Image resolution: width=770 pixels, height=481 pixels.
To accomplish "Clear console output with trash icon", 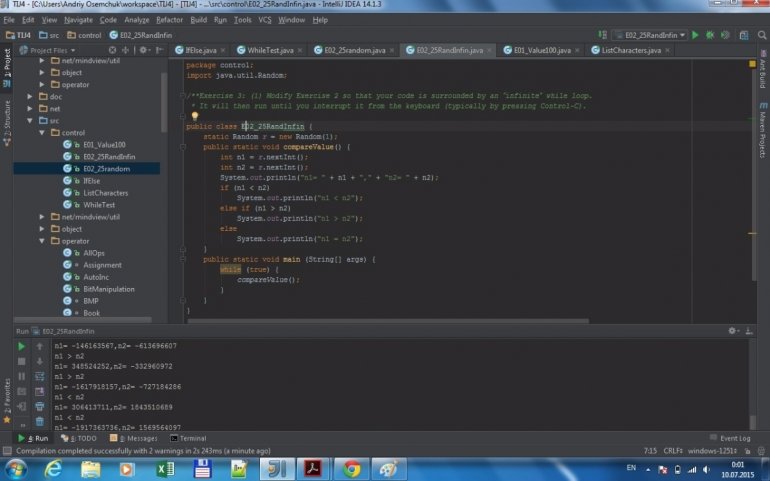I will tap(40, 421).
